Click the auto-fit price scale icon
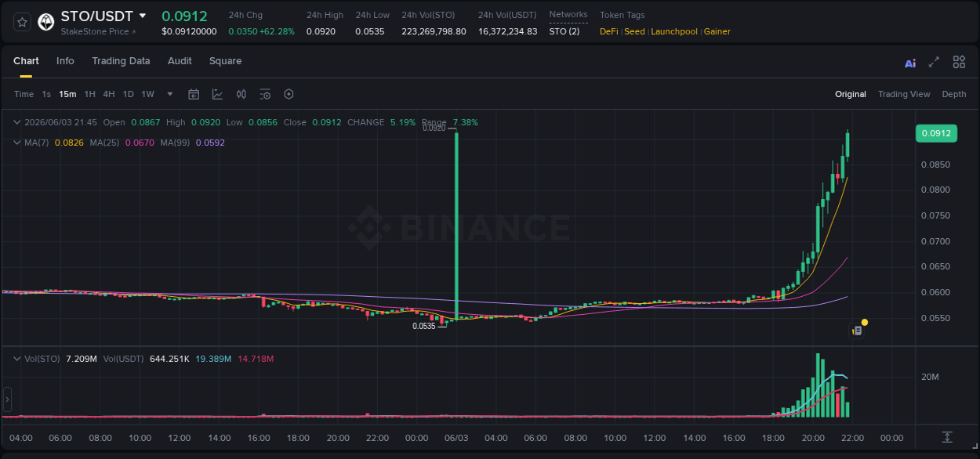 coord(947,437)
